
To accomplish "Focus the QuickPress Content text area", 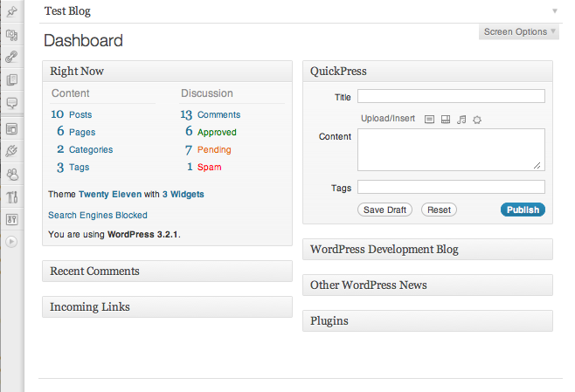I will pos(452,149).
